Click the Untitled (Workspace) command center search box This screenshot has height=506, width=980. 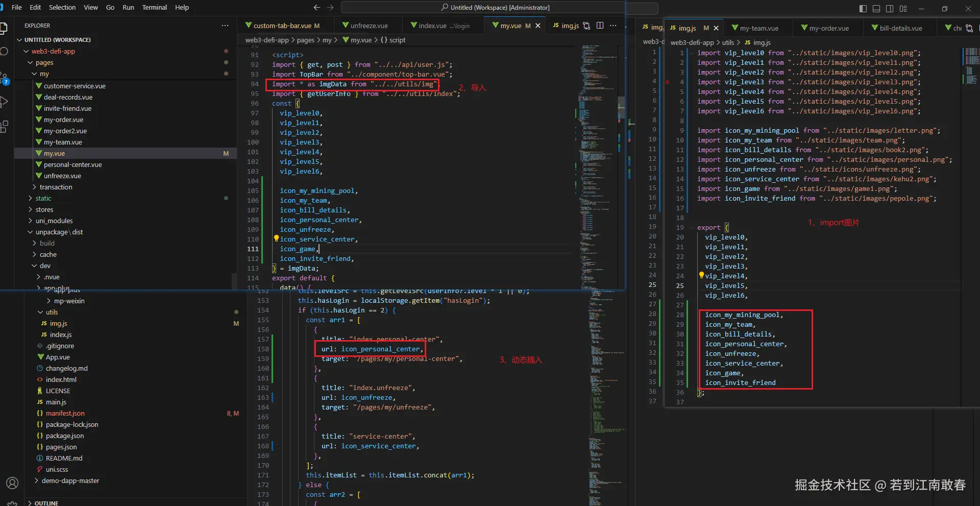[496, 8]
